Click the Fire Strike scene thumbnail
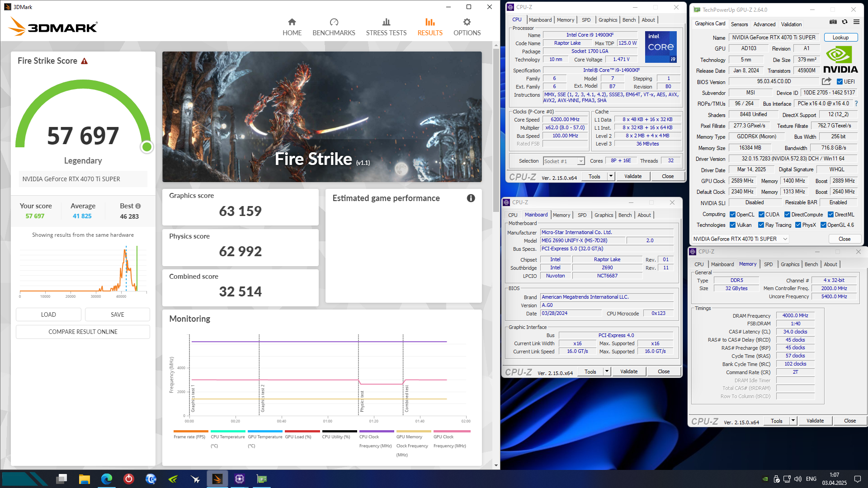This screenshot has height=488, width=868. pyautogui.click(x=322, y=117)
